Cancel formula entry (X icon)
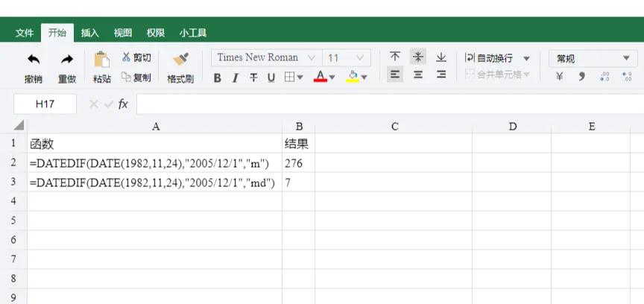 (x=94, y=104)
